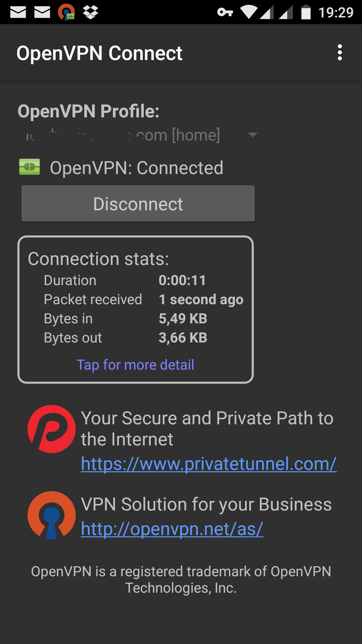Tap the second mail notification icon

[42, 12]
